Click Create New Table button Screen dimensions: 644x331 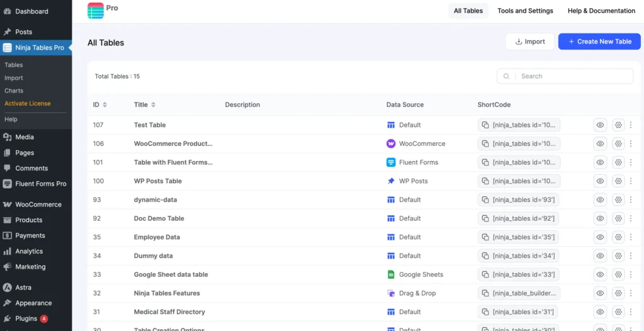599,42
